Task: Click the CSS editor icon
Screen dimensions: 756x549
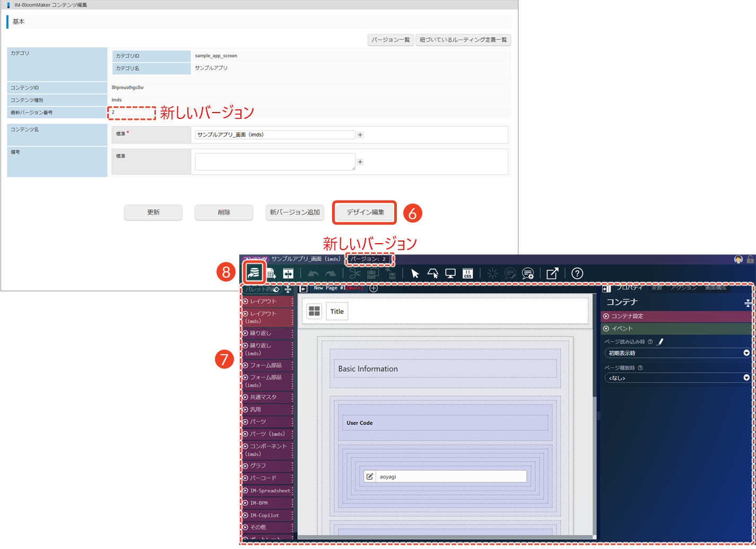Action: point(467,273)
